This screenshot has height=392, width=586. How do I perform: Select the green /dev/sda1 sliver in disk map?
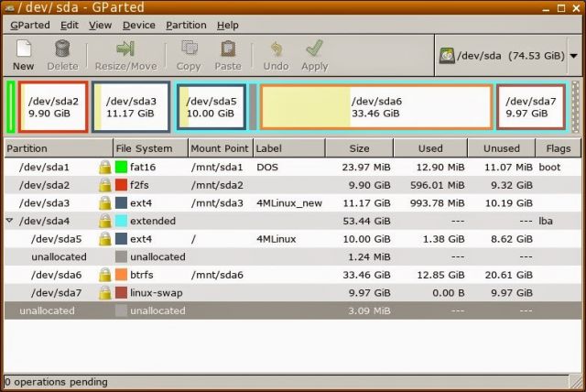point(11,107)
